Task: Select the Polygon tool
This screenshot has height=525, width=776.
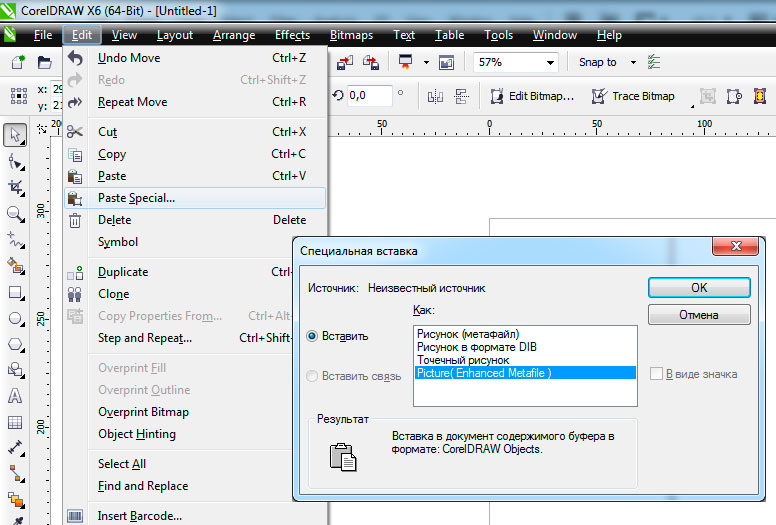Action: [x=16, y=344]
